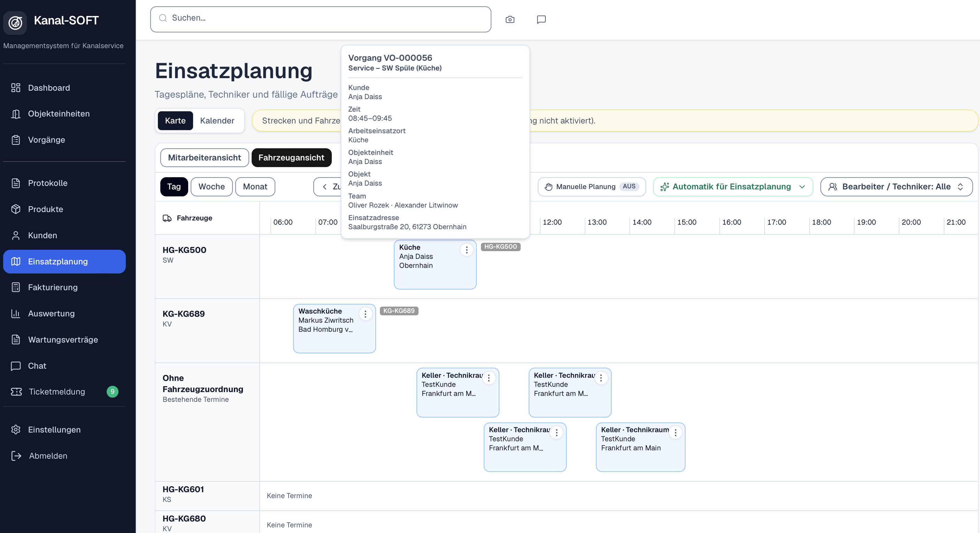Select the Karte tab
Screen dimensions: 980x533
pos(175,121)
